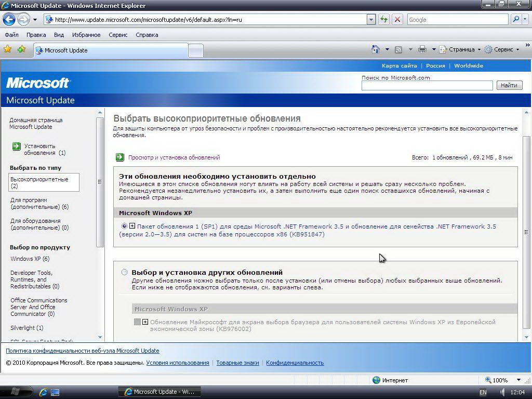
Task: Select Для оборудования (дополнительные) (0)
Action: tap(39, 224)
